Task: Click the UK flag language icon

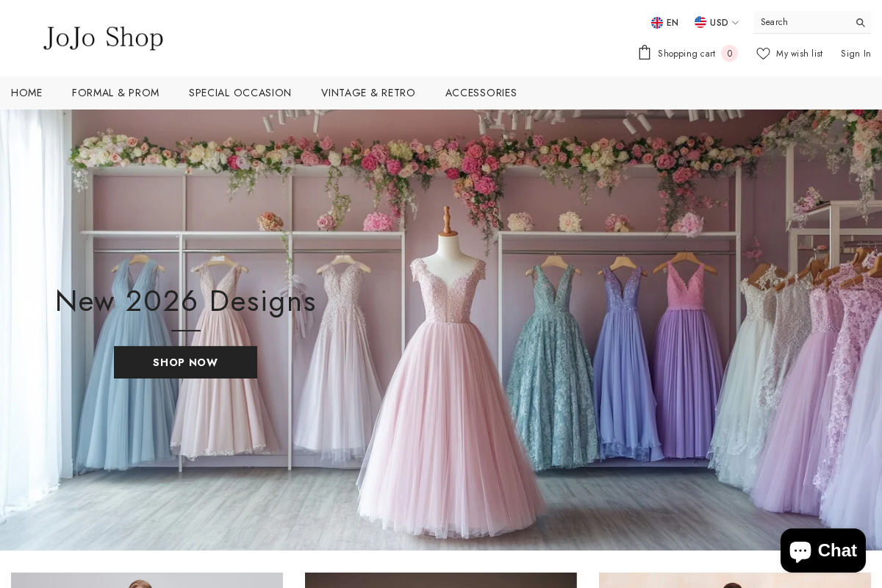Action: click(656, 22)
